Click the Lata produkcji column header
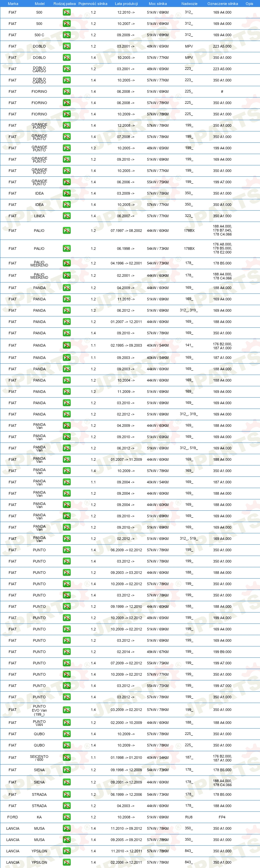The image size is (260, 868). [x=126, y=4]
